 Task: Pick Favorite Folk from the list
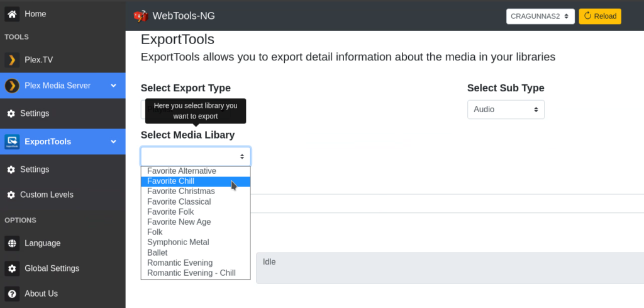[x=196, y=212]
